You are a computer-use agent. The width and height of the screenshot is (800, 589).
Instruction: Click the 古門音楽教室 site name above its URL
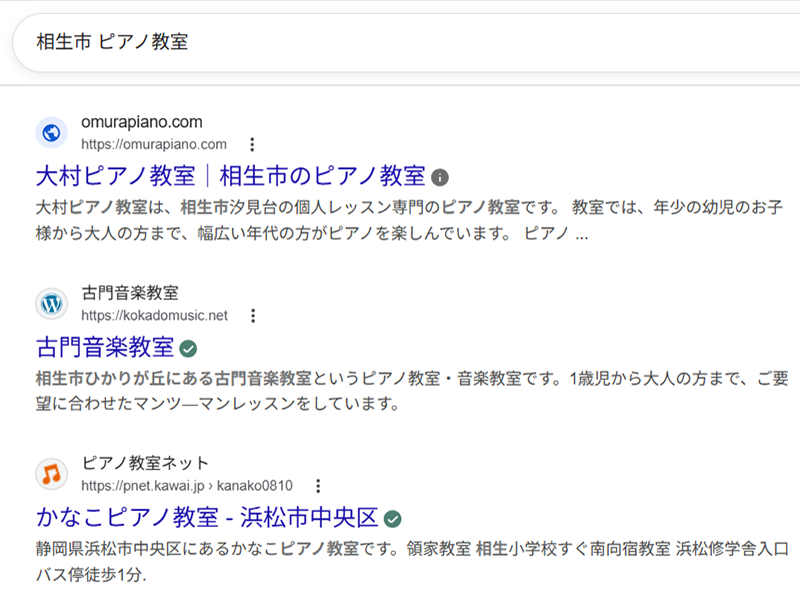pyautogui.click(x=130, y=293)
